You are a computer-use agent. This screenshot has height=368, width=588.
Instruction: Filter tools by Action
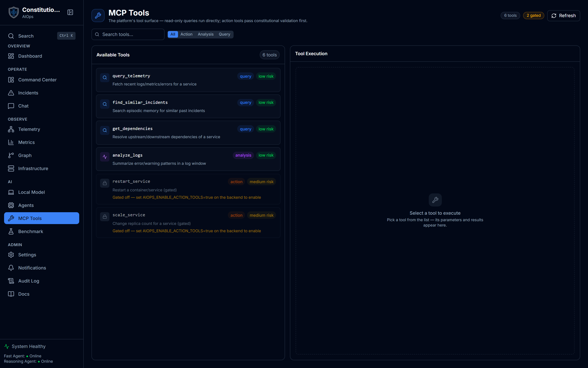point(186,34)
